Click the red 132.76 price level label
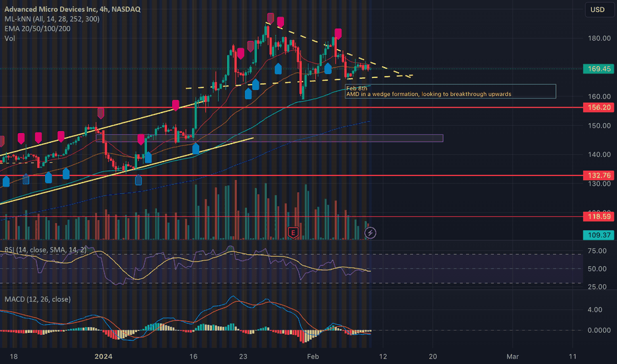This screenshot has height=364, width=617. [599, 175]
